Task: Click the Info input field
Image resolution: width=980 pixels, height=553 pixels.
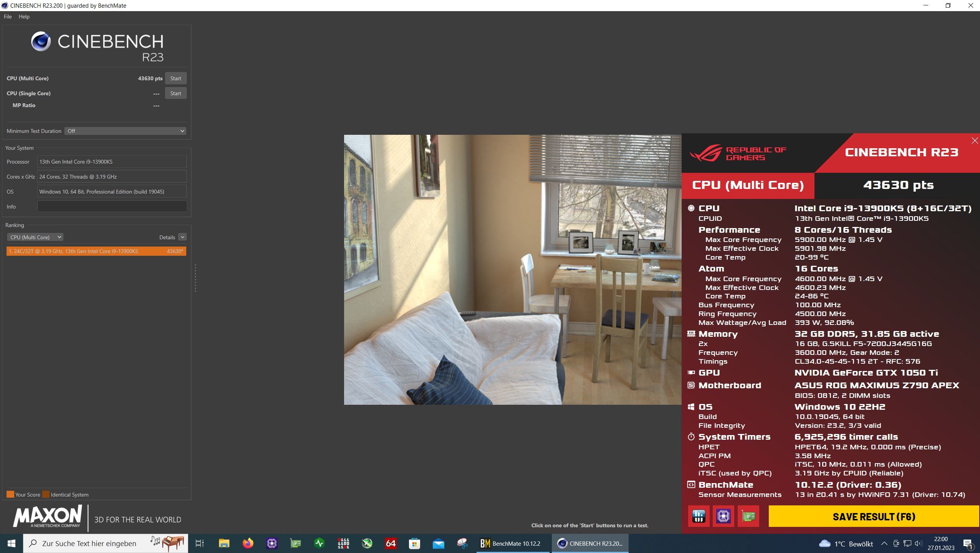Action: tap(112, 206)
